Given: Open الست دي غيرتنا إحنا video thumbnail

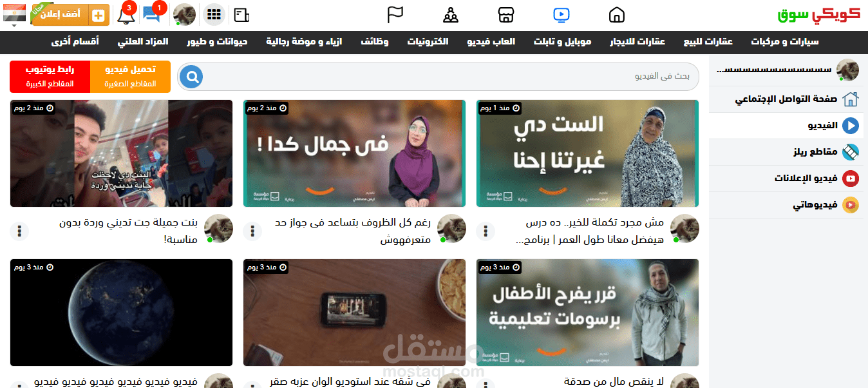Looking at the screenshot, I should coord(587,153).
